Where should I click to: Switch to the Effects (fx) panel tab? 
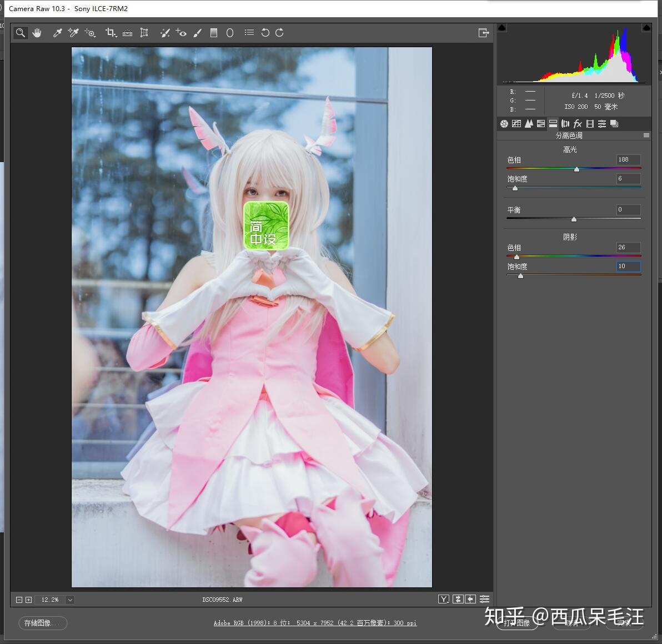[578, 124]
